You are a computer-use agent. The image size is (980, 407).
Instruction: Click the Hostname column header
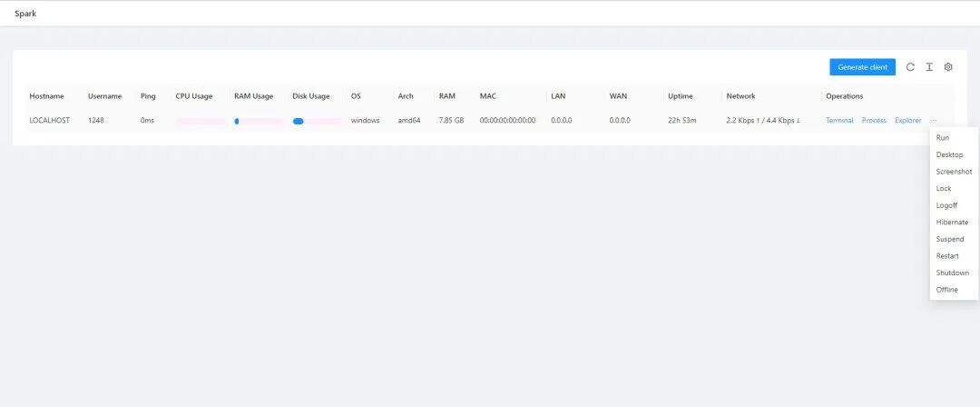point(47,96)
